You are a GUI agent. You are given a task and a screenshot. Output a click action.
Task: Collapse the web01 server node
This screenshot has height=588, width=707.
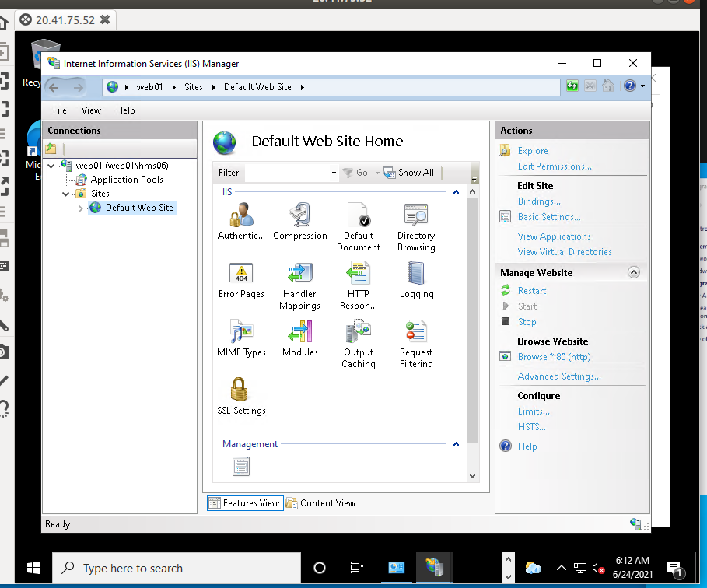(x=51, y=166)
